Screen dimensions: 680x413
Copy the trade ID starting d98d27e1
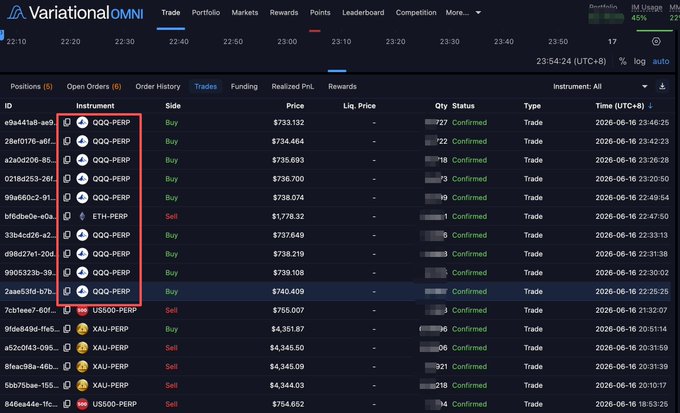click(67, 254)
